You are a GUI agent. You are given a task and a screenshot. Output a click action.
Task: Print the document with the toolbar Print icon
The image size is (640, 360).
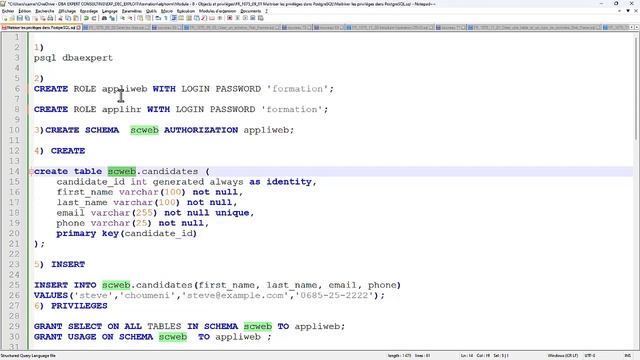[x=50, y=18]
